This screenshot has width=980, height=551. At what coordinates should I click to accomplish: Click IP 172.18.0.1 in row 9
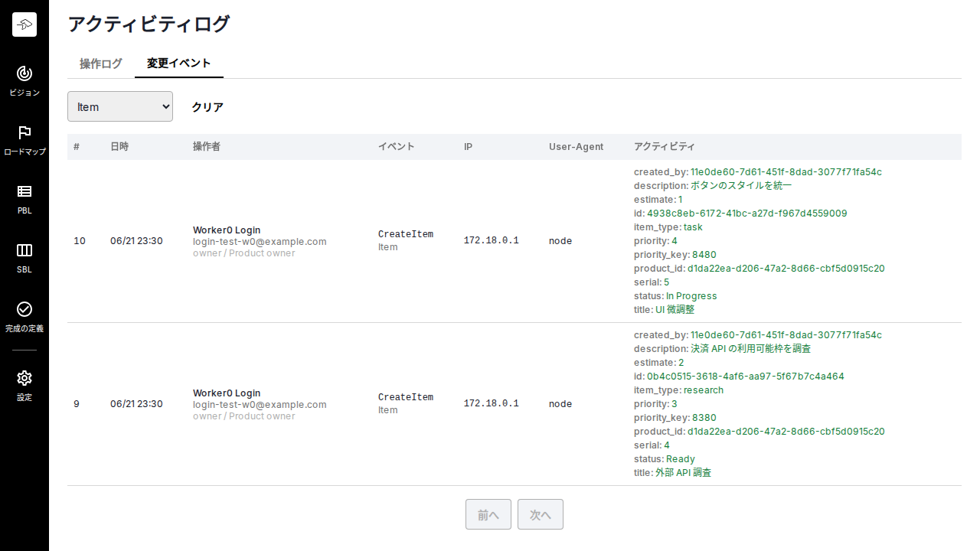coord(492,404)
